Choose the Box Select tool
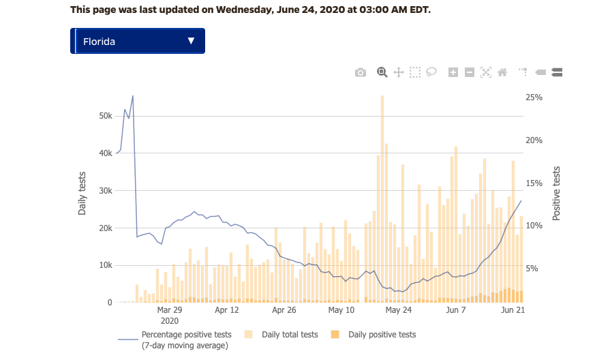 point(415,72)
